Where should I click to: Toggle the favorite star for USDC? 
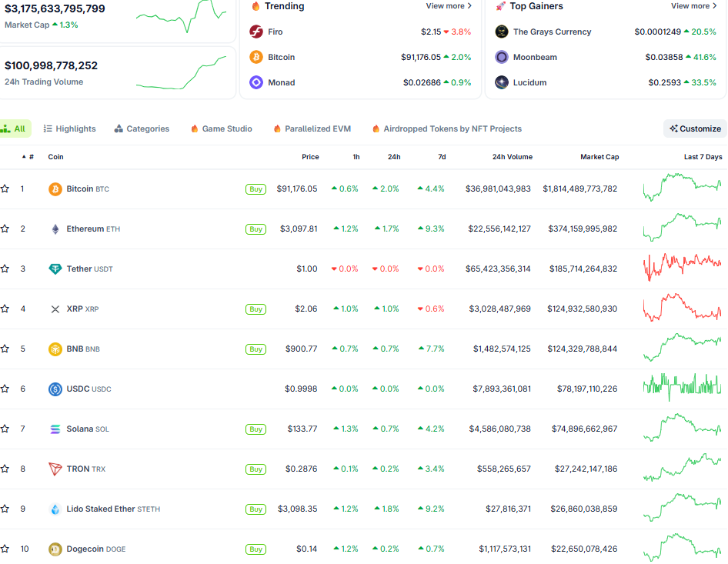[5, 389]
